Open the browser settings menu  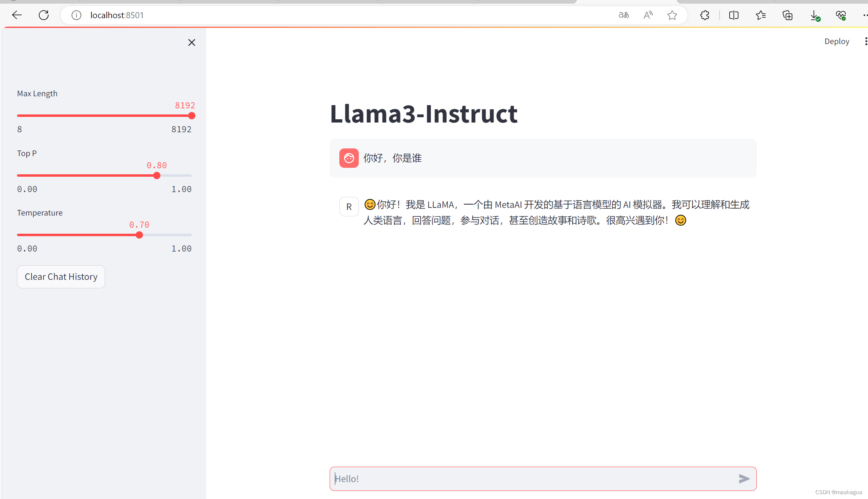(864, 15)
